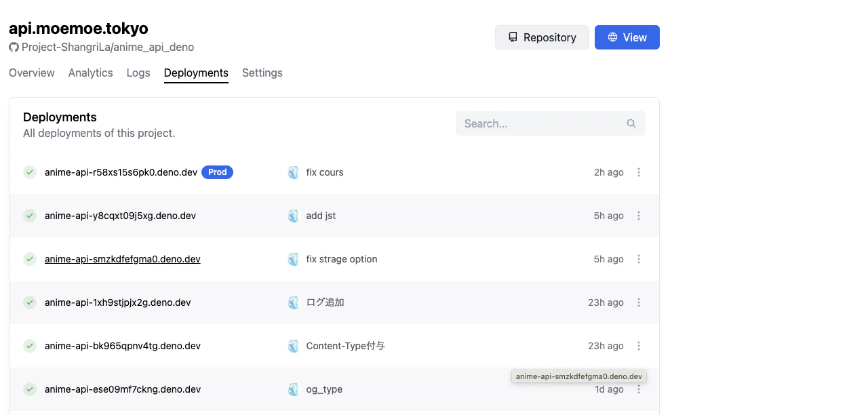The height and width of the screenshot is (415, 868).
Task: Open the Project-ShangriLa/anime_api_deno repository link
Action: click(108, 47)
